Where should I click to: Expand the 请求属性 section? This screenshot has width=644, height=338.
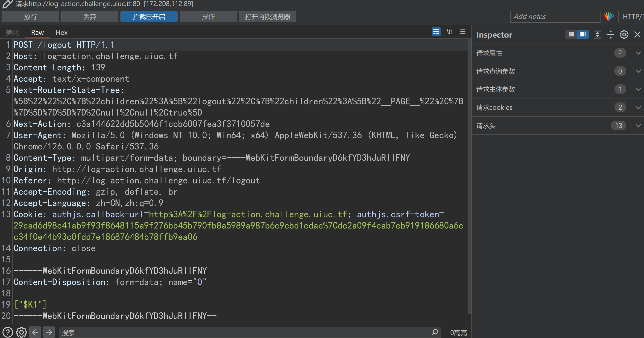[638, 53]
